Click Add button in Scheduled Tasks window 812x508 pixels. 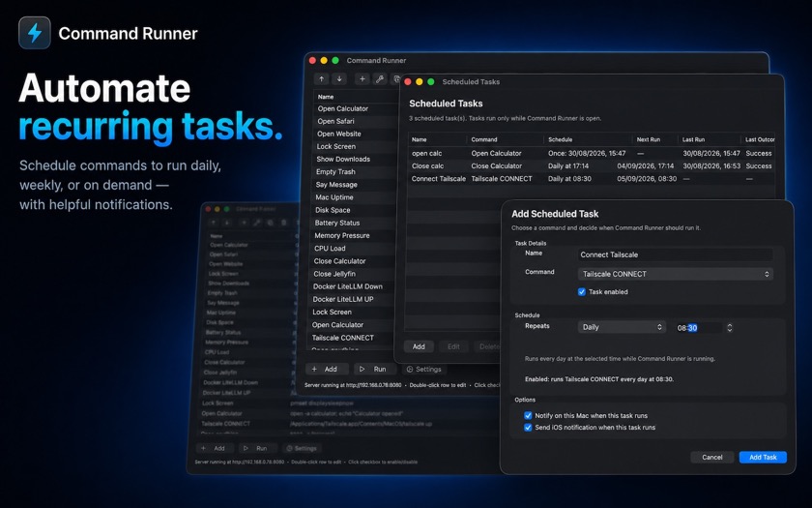(419, 346)
